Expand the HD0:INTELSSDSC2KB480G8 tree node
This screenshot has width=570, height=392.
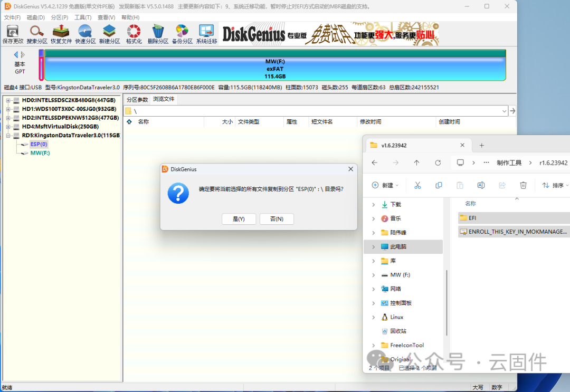(x=8, y=100)
